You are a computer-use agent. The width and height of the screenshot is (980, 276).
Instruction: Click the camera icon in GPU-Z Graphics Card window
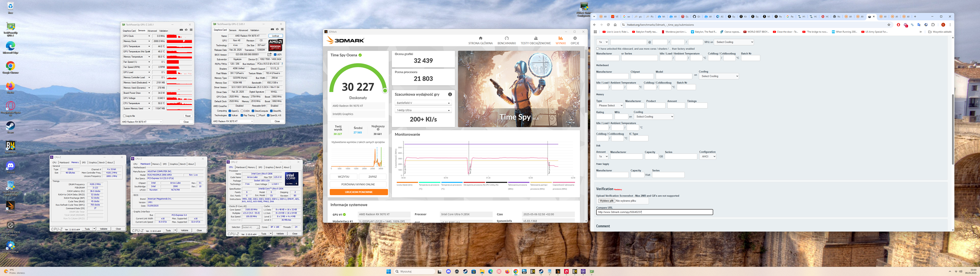tap(272, 29)
